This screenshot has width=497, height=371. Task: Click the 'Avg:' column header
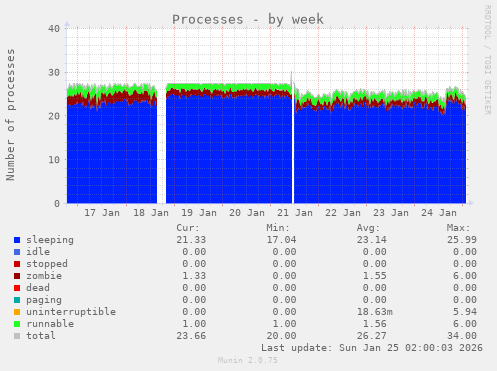click(x=368, y=228)
